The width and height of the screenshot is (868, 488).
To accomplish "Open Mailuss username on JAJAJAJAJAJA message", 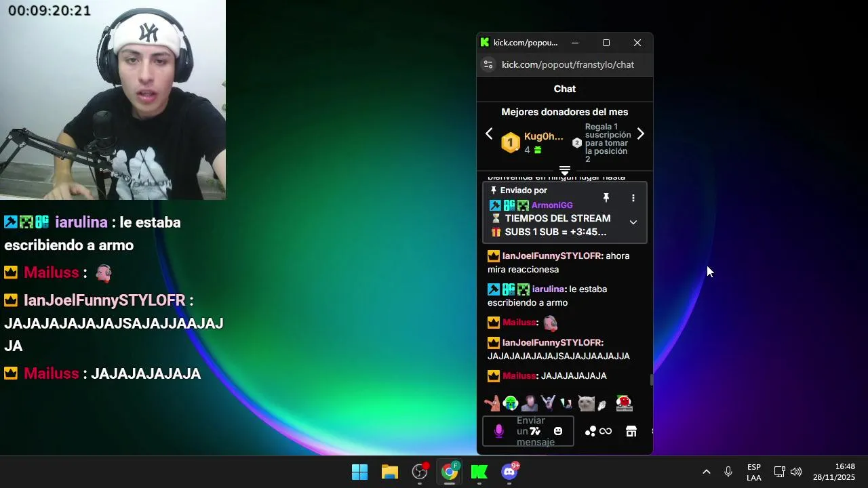I will pos(519,376).
